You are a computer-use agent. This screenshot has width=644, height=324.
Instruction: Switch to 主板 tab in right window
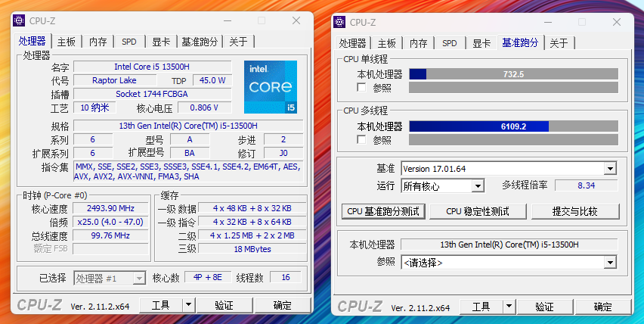387,43
